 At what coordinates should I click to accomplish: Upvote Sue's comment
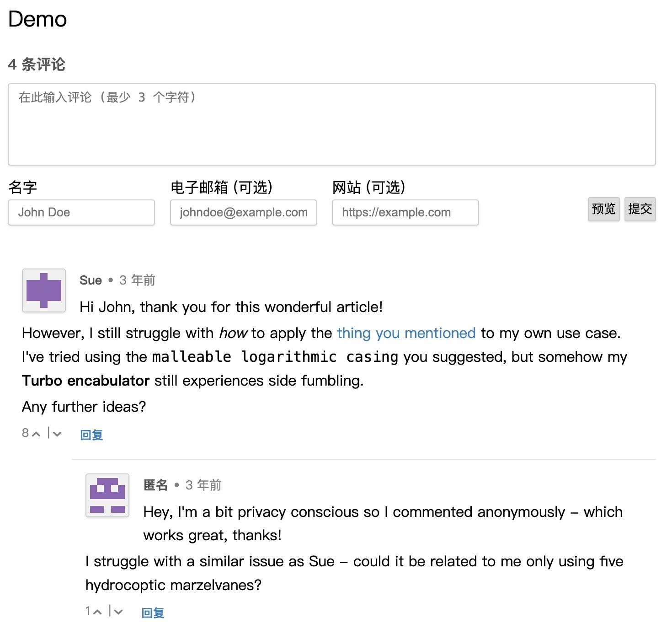[x=36, y=434]
